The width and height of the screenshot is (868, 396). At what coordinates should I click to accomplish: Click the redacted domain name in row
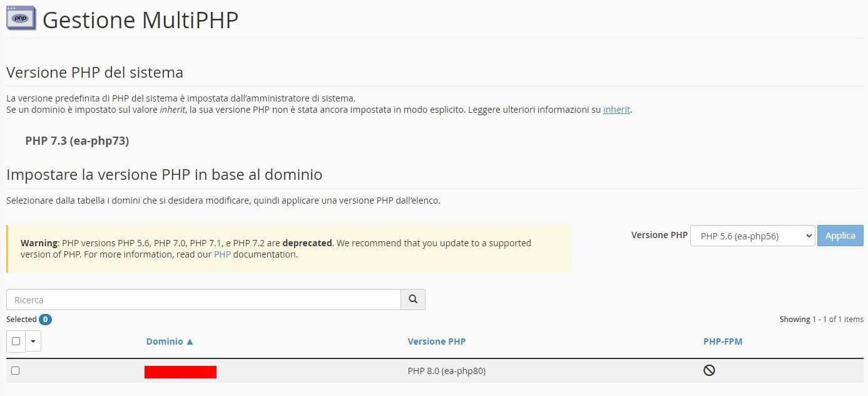point(180,372)
